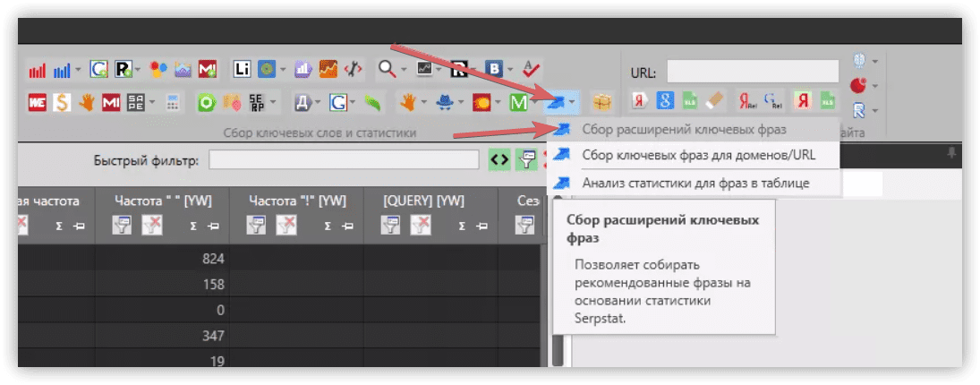The image size is (980, 385).
Task: Click the red bar chart statistics icon
Action: click(37, 71)
